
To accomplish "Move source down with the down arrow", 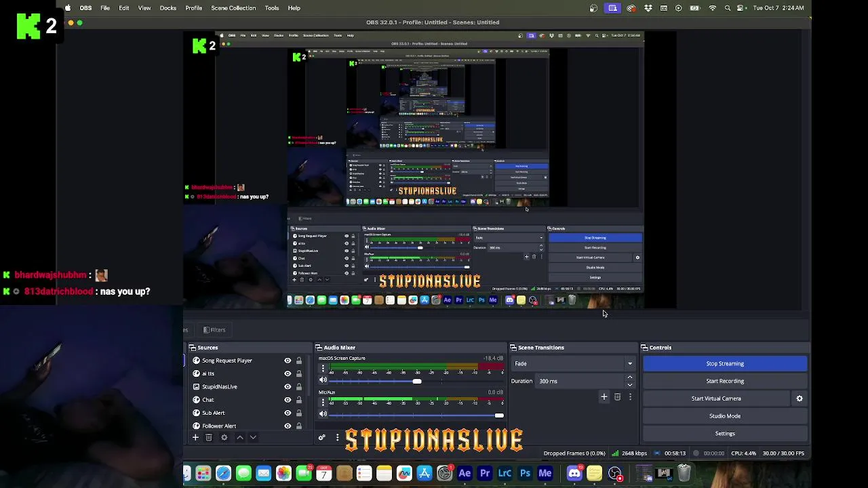I will click(253, 438).
